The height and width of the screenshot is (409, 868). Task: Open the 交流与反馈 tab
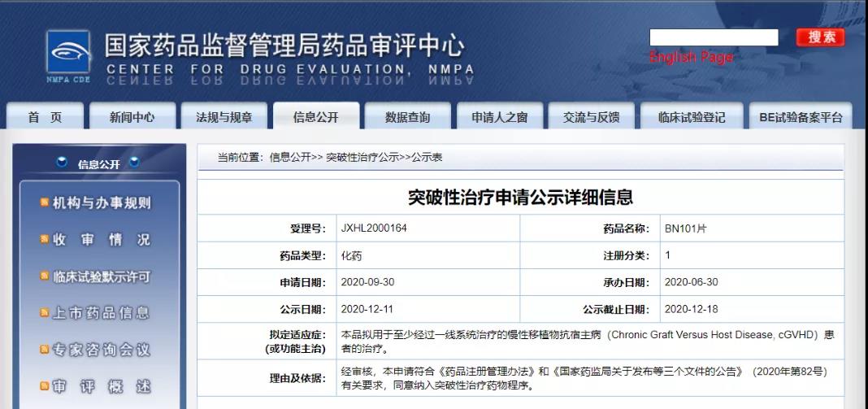click(591, 117)
